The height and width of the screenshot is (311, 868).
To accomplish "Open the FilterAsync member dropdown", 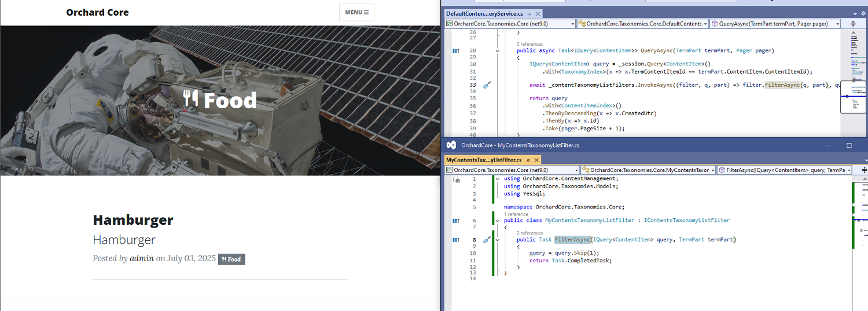I will coord(784,170).
